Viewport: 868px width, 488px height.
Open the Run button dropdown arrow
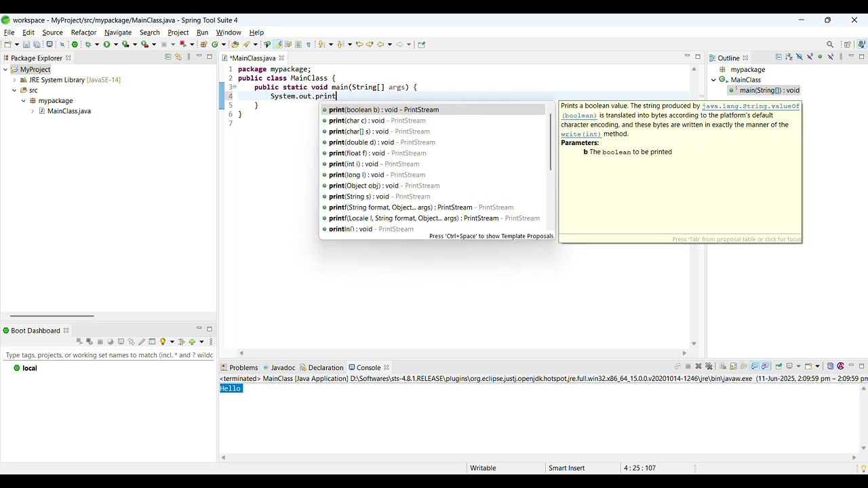(116, 45)
